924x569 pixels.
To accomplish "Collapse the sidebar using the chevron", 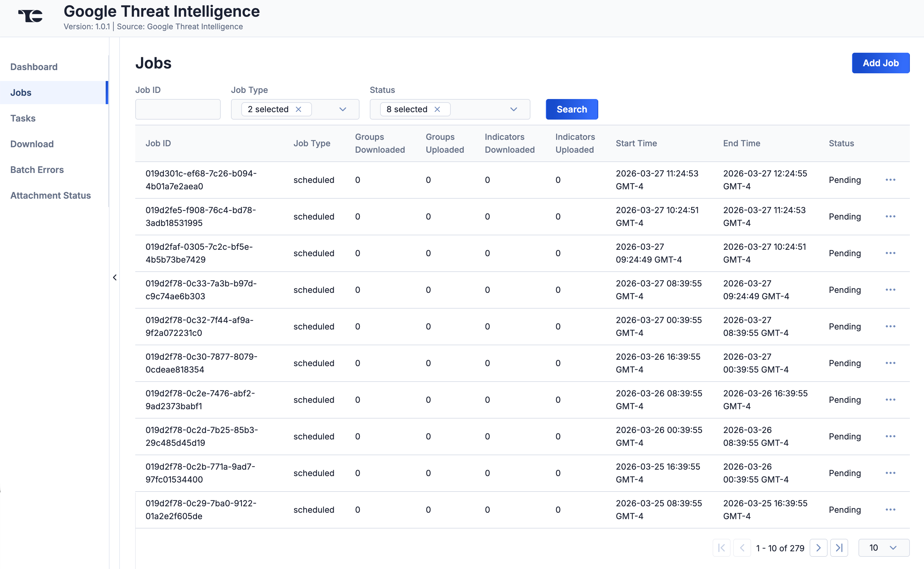I will click(x=115, y=277).
